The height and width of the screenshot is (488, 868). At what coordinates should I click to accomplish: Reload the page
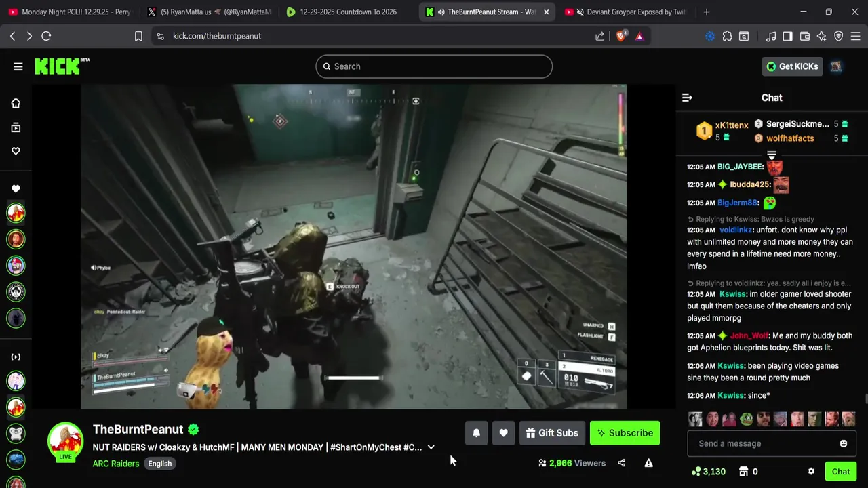[x=46, y=36]
